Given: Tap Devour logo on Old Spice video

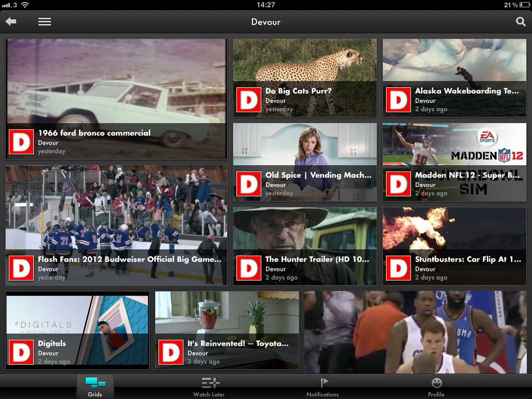Looking at the screenshot, I should (248, 184).
